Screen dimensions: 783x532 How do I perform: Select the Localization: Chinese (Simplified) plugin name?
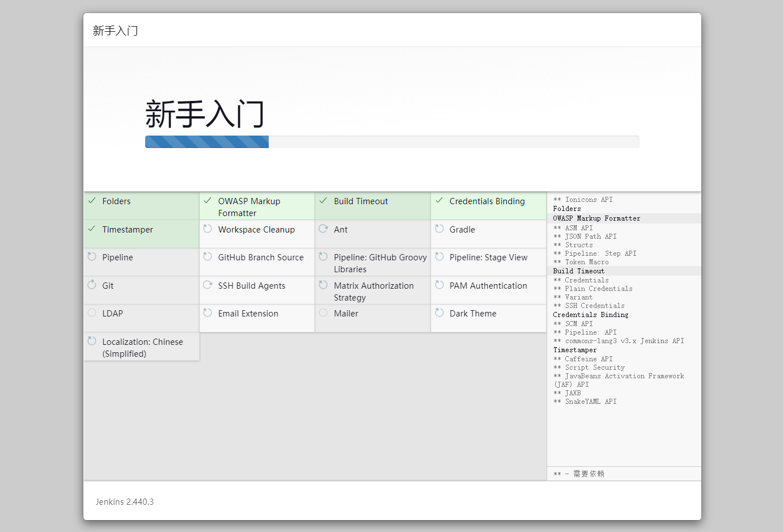[142, 348]
